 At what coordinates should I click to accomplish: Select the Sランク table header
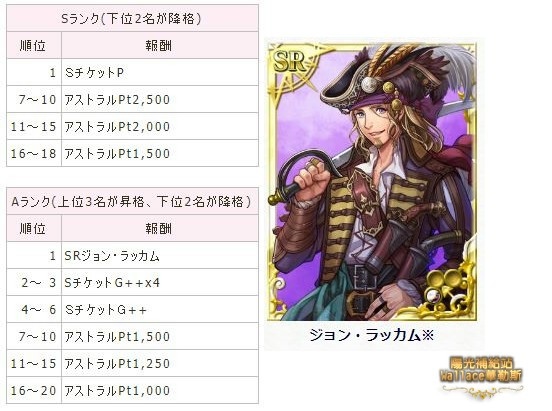[132, 18]
